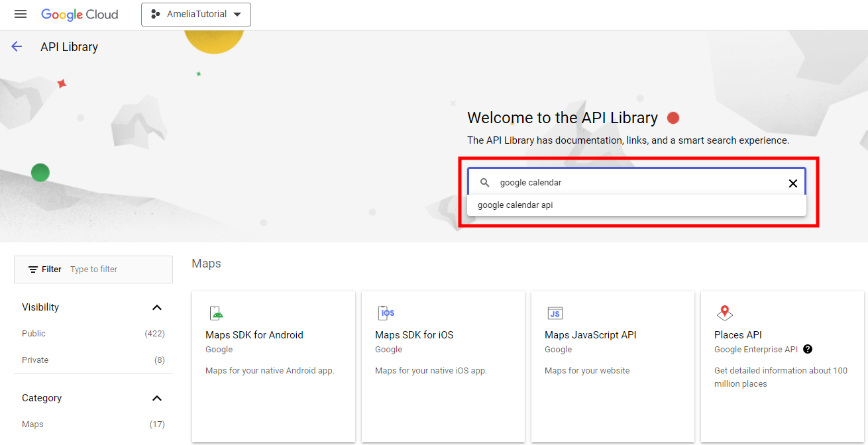Clear the search field with the X icon
This screenshot has height=445, width=868.
(792, 183)
